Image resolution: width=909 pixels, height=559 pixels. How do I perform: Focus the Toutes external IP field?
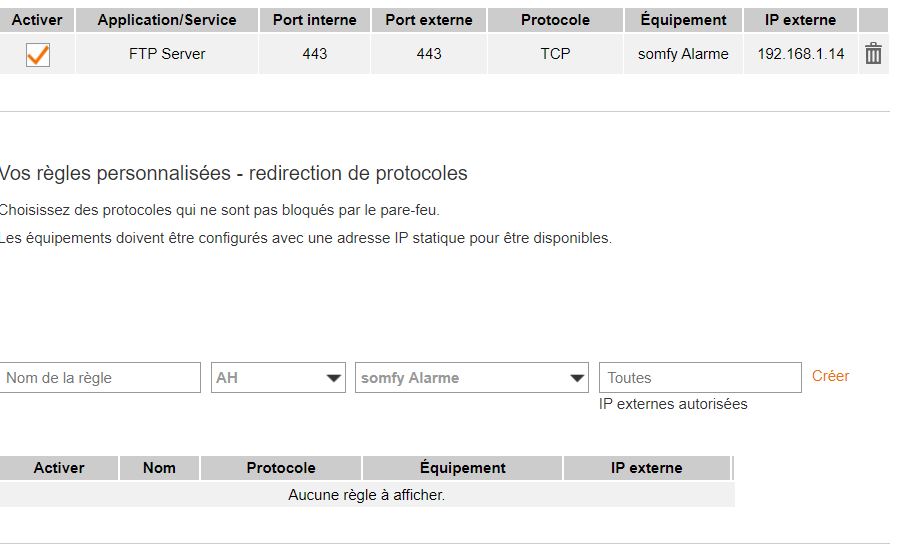click(700, 377)
